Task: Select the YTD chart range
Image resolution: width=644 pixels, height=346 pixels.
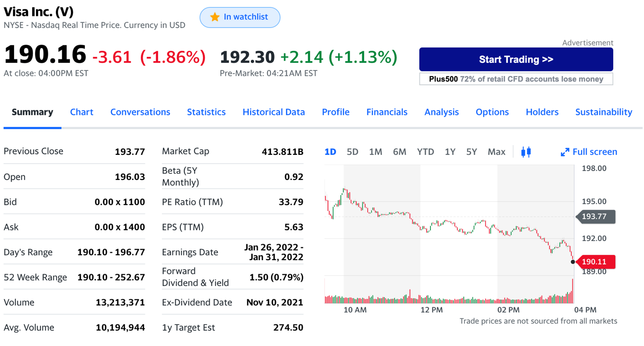Action: click(425, 152)
